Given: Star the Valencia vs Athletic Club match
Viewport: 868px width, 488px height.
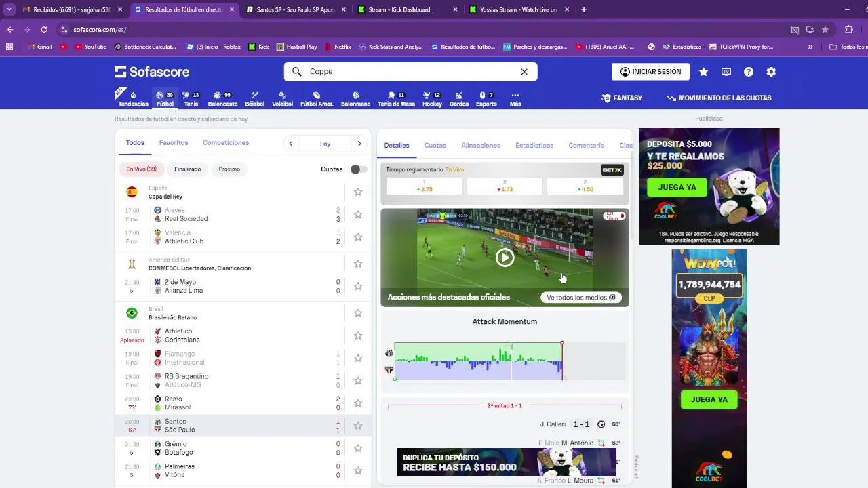Looking at the screenshot, I should pos(358,237).
